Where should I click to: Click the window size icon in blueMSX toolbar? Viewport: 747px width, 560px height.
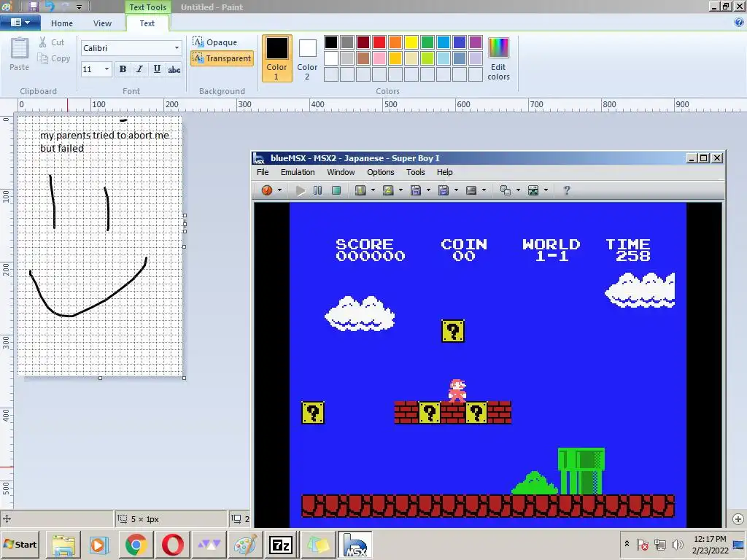point(506,190)
